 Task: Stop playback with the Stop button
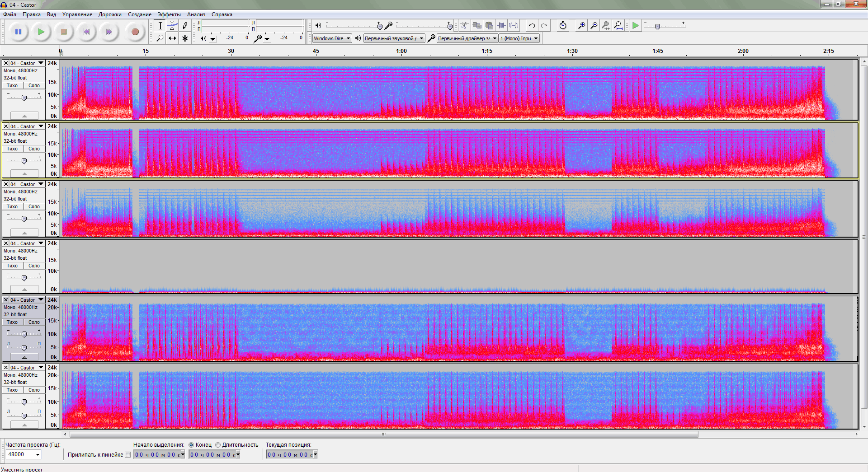coord(64,32)
